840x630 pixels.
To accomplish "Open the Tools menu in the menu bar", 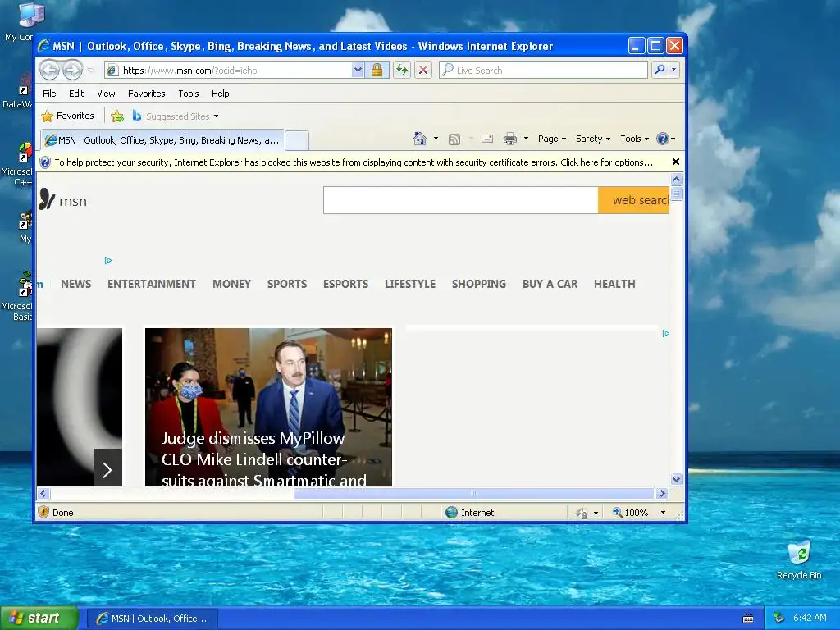I will click(189, 94).
